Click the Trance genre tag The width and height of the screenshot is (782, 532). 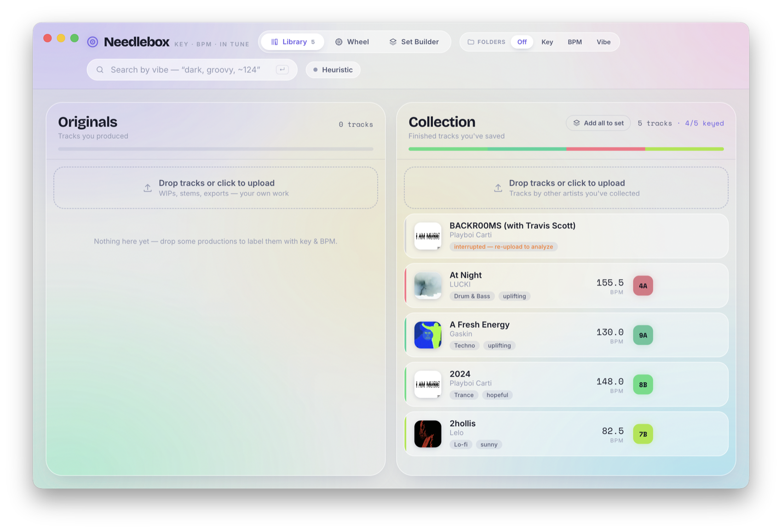pyautogui.click(x=464, y=395)
